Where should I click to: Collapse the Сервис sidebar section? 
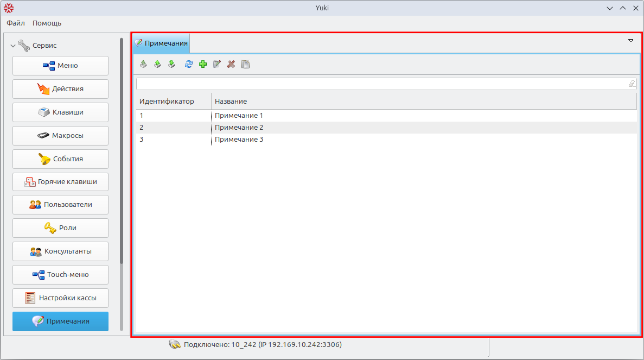13,46
